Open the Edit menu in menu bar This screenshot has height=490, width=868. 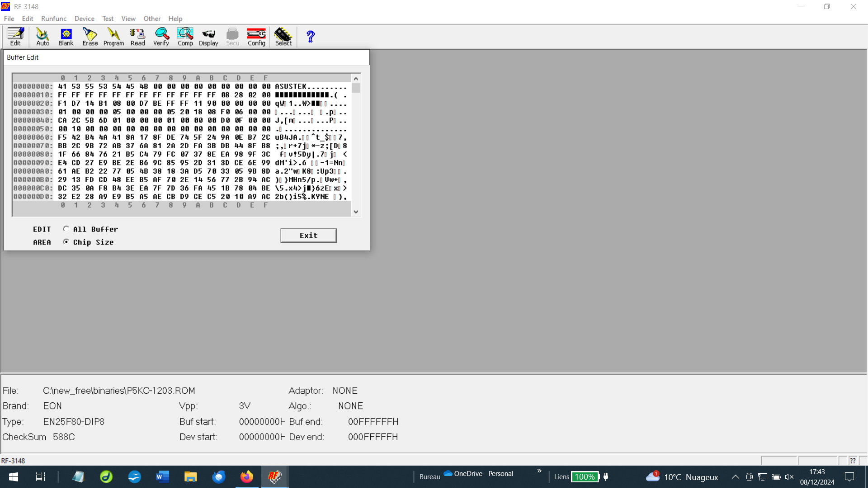[x=28, y=19]
